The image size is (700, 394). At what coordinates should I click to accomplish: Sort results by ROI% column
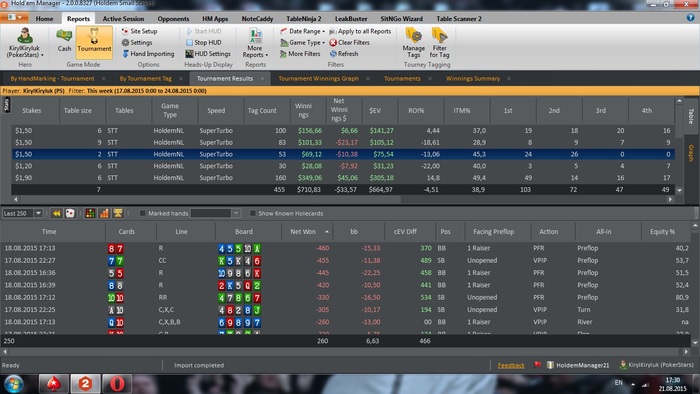click(416, 110)
